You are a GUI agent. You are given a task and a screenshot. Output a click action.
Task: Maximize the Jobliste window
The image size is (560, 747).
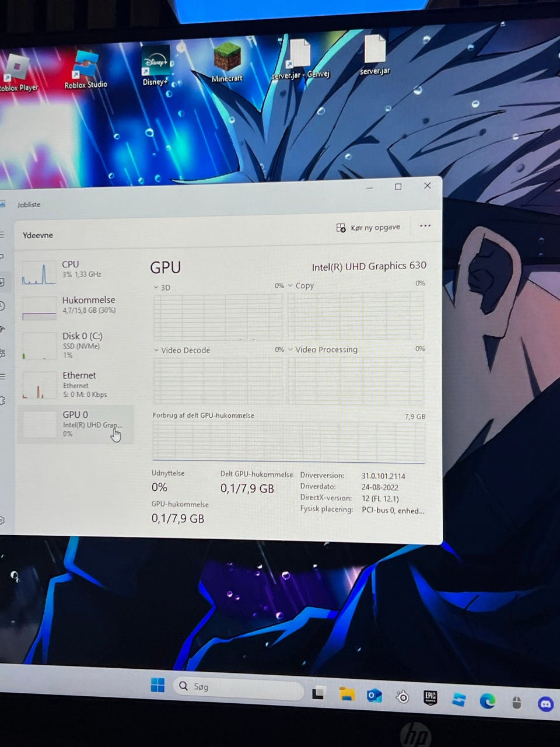(x=398, y=187)
